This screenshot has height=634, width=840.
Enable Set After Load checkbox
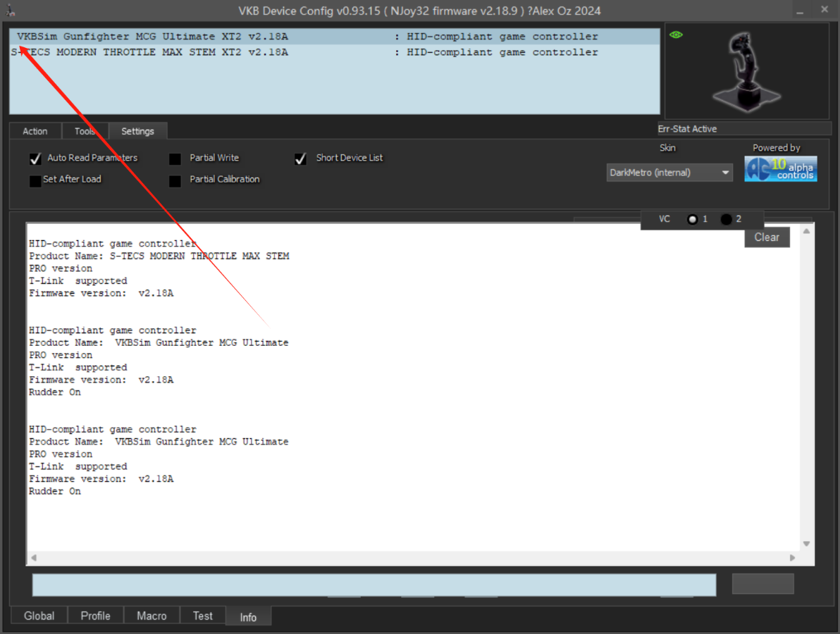point(35,180)
